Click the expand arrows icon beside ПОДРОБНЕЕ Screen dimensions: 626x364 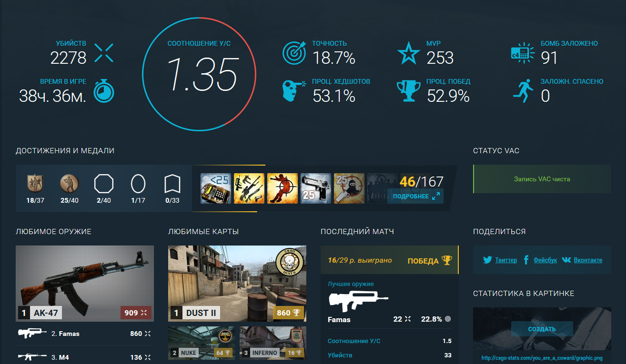(x=436, y=196)
